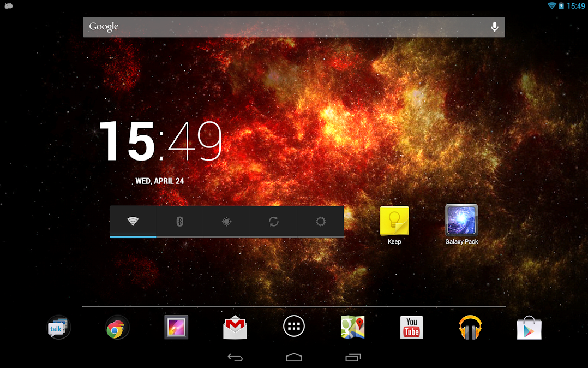Screen dimensions: 588x368
Task: Tap the Home navigation button
Action: (x=294, y=357)
